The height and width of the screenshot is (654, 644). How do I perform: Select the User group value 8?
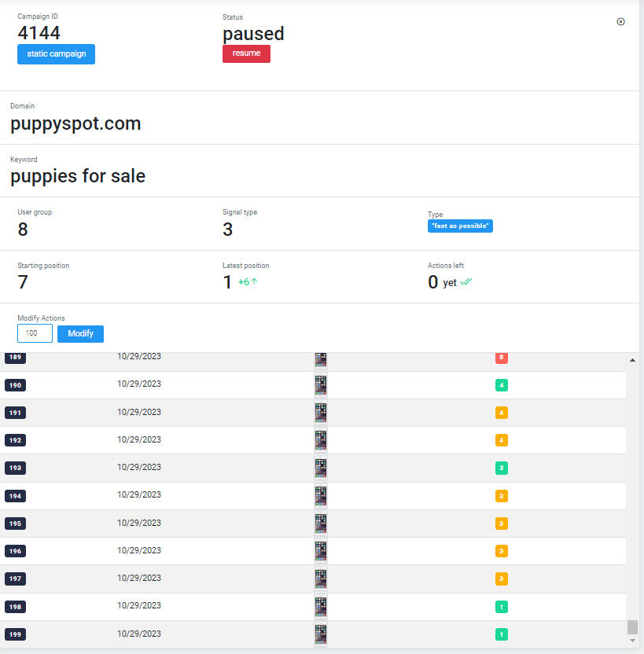pyautogui.click(x=23, y=230)
